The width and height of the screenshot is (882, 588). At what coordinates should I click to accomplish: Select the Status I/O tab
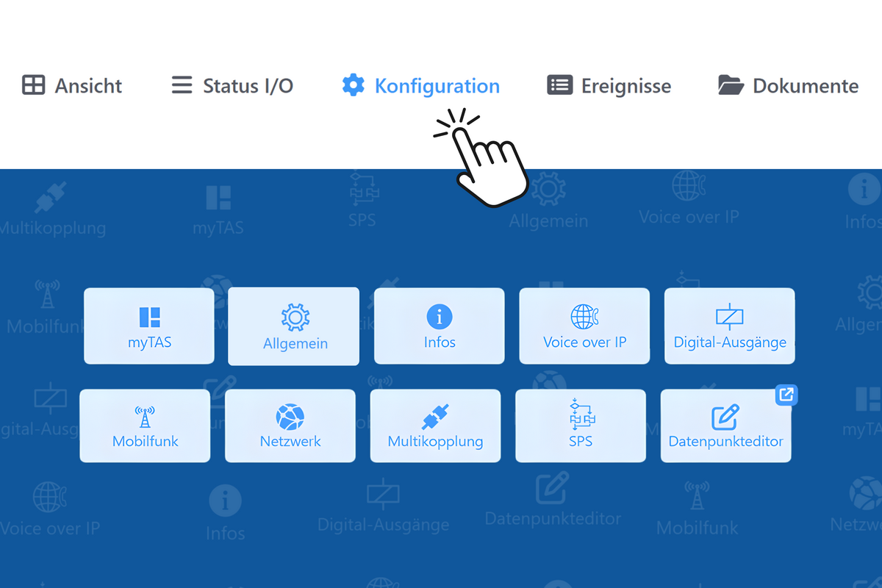point(248,86)
